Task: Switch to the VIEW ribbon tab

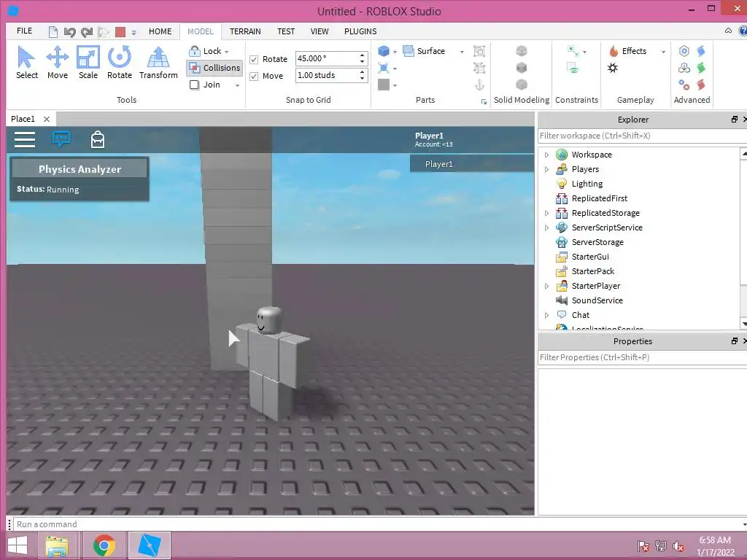Action: 320,31
